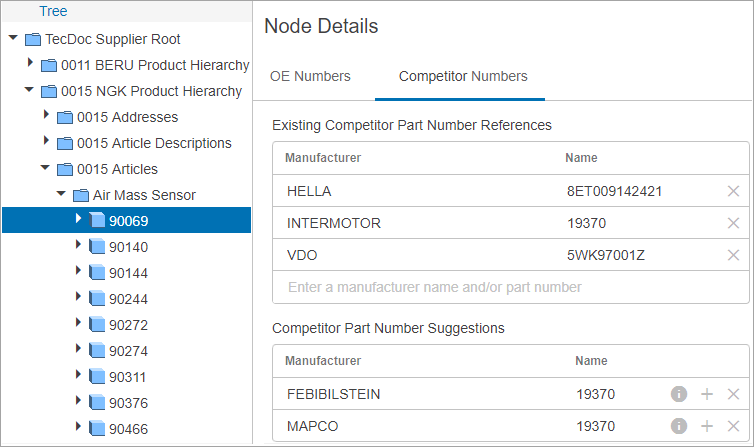
Task: Open the Competitor Numbers tab
Action: click(x=463, y=76)
